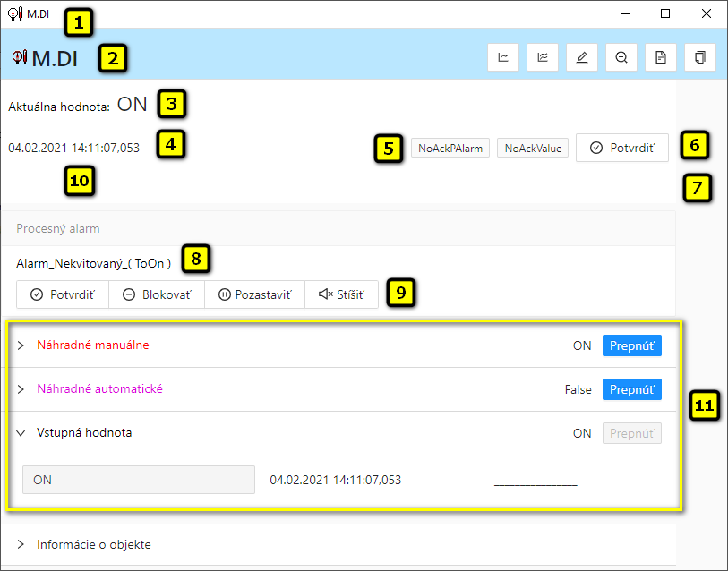Click the app icon in title bar
This screenshot has width=728, height=571.
pyautogui.click(x=13, y=13)
